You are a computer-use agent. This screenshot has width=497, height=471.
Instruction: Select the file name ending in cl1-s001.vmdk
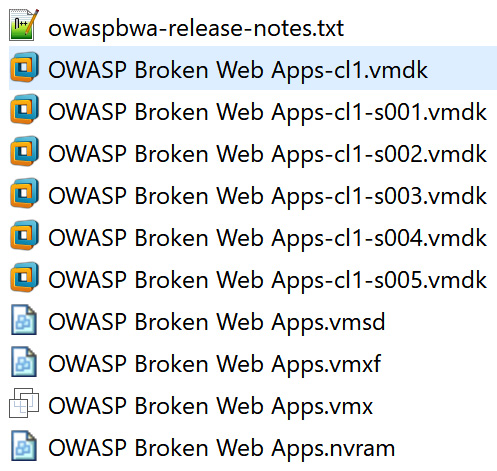coord(268,112)
